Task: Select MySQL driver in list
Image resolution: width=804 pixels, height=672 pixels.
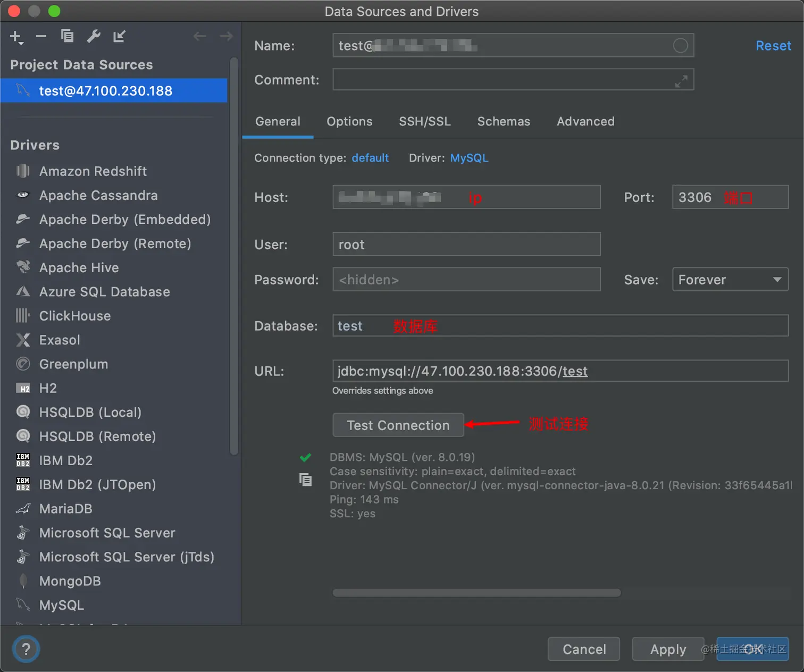Action: 62,605
